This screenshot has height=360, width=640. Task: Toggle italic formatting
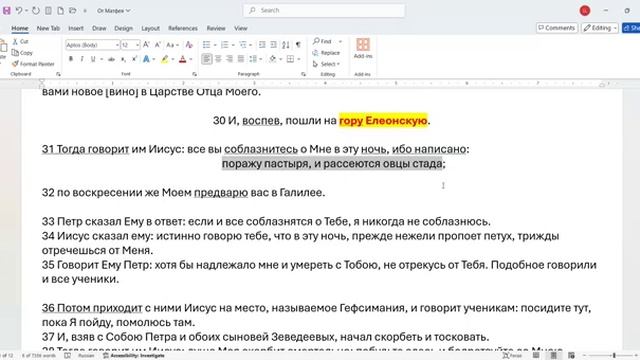pyautogui.click(x=82, y=59)
